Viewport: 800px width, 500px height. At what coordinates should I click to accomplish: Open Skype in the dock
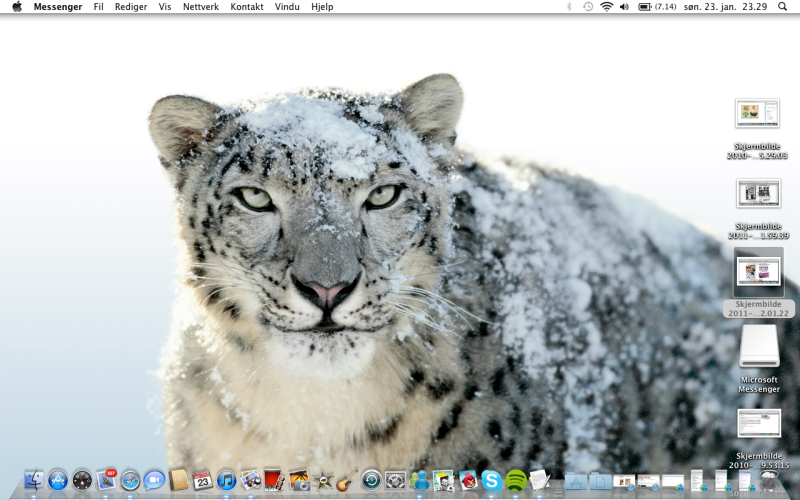(x=491, y=481)
